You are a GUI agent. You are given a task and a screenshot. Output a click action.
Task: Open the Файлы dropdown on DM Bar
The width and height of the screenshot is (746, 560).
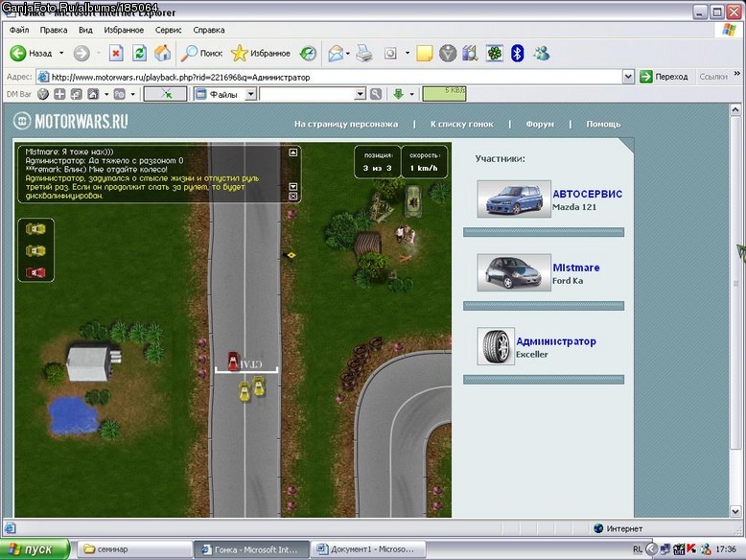pyautogui.click(x=251, y=94)
